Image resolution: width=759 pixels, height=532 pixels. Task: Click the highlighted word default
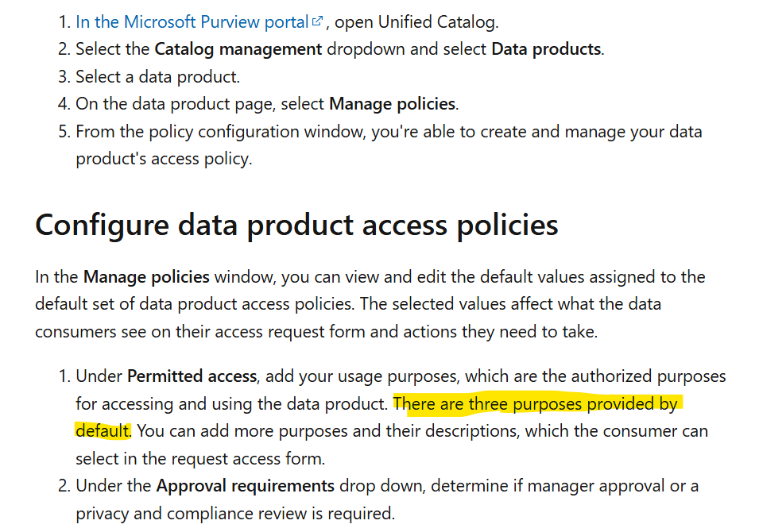click(x=103, y=431)
